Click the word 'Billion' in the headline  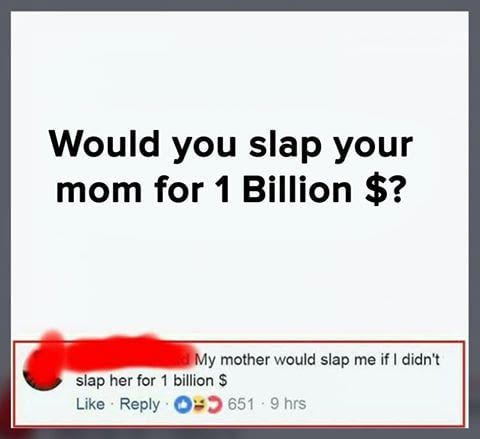coord(297,189)
